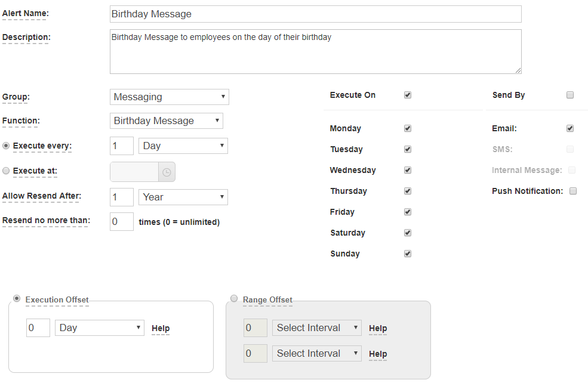Focus the Allow Resend After number field

point(122,197)
